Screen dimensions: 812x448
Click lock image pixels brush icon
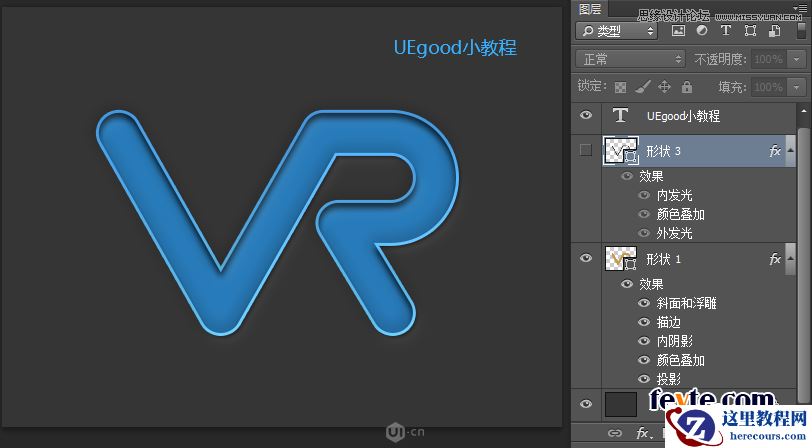[x=643, y=86]
